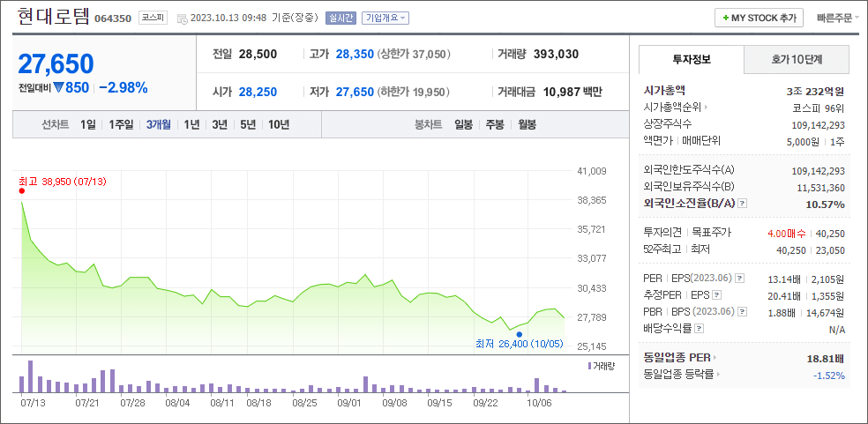Click the 거래량 value 393,030
This screenshot has height=424, width=868.
(557, 55)
